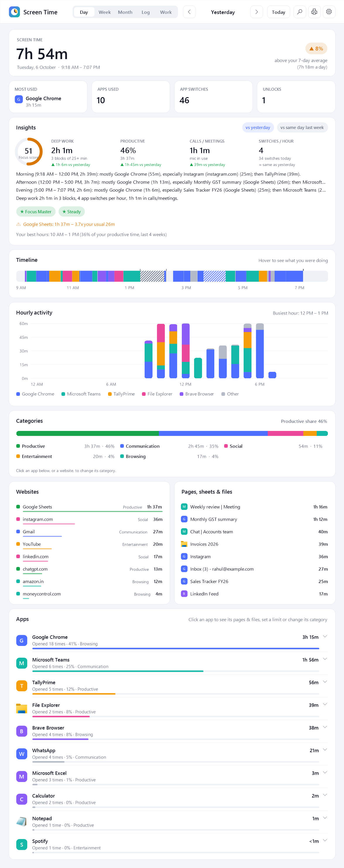The width and height of the screenshot is (344, 868).
Task: Click the folder icon beside Invoices 2026
Action: click(x=184, y=544)
